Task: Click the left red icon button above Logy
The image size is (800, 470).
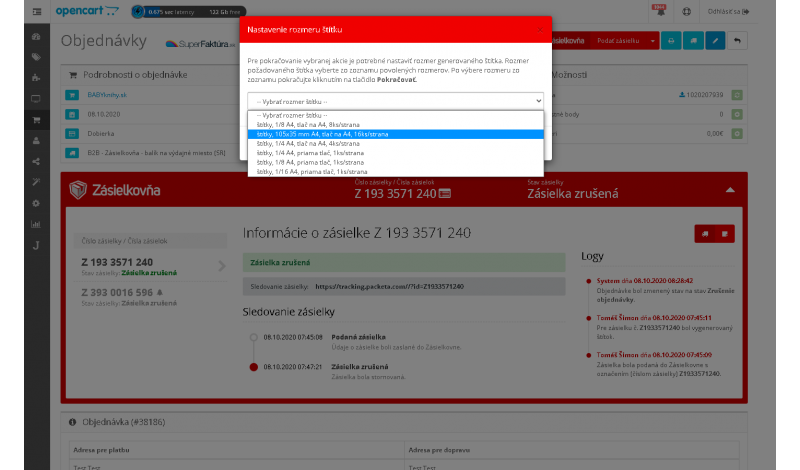Action: pos(705,234)
